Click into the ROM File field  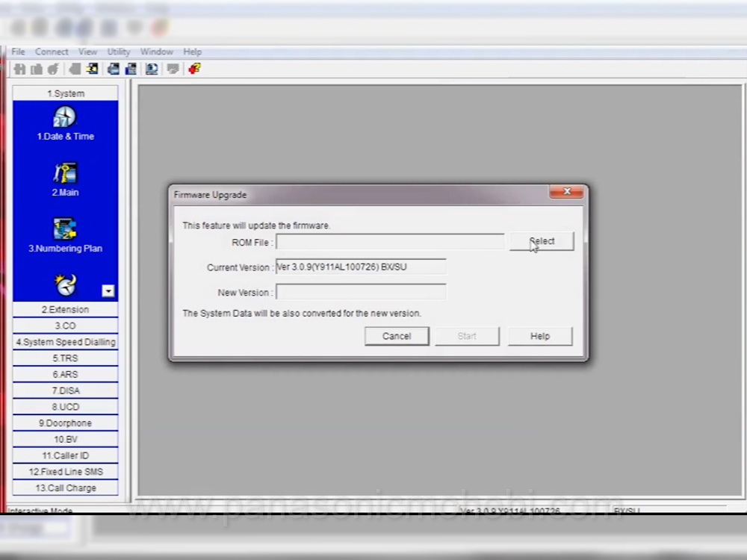click(389, 242)
